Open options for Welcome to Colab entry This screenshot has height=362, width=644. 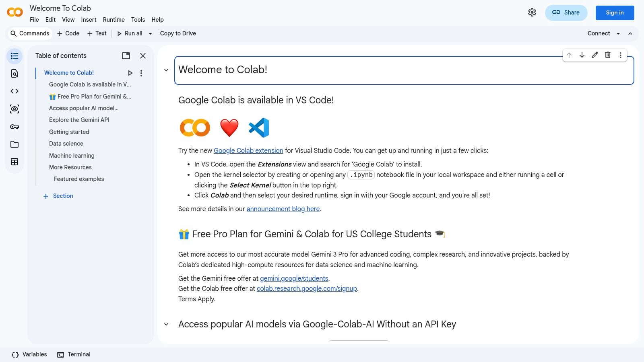pyautogui.click(x=141, y=73)
